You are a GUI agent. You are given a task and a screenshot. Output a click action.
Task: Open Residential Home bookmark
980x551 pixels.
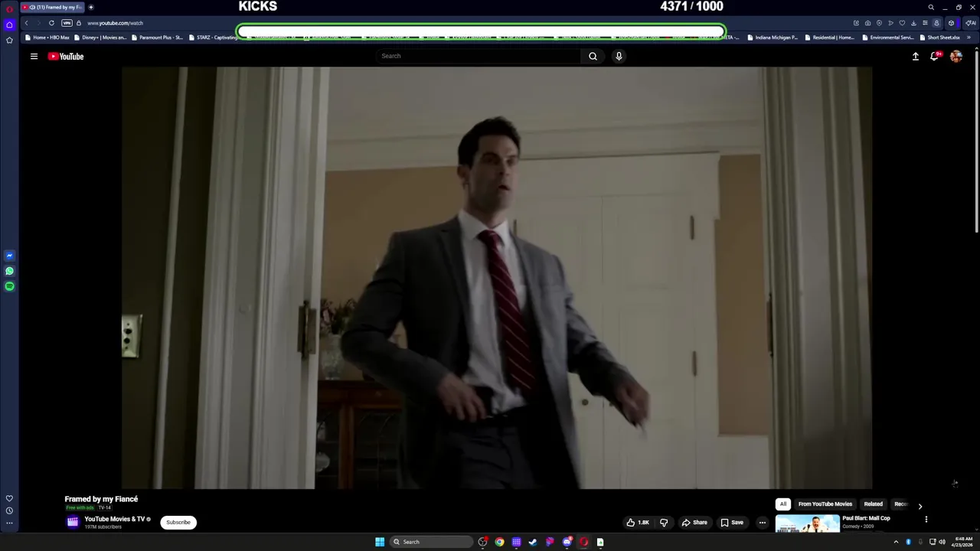tap(829, 37)
